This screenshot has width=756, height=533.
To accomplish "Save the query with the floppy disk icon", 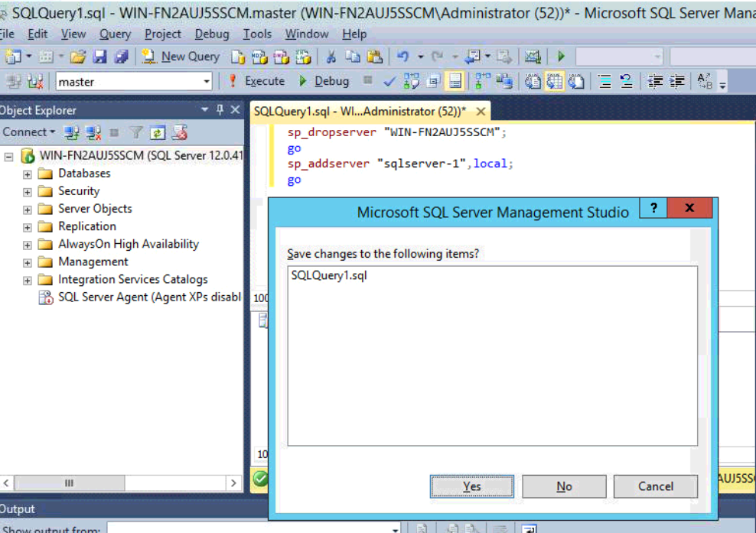I will point(99,57).
